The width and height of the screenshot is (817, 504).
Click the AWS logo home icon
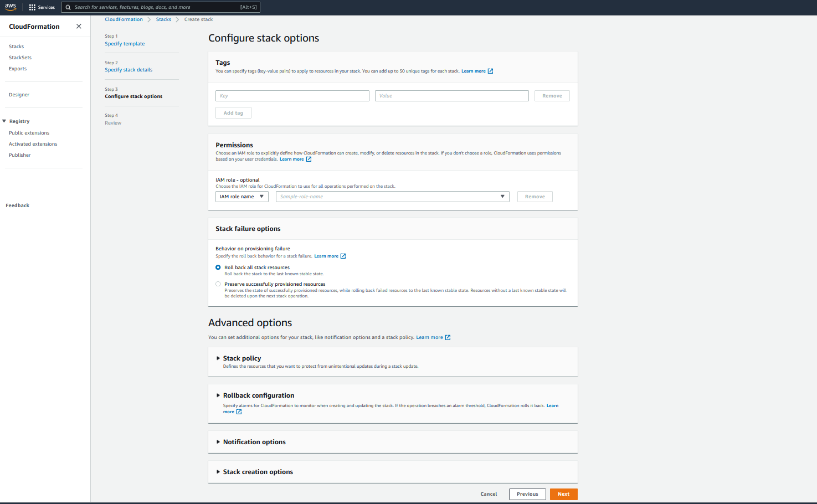click(x=11, y=7)
